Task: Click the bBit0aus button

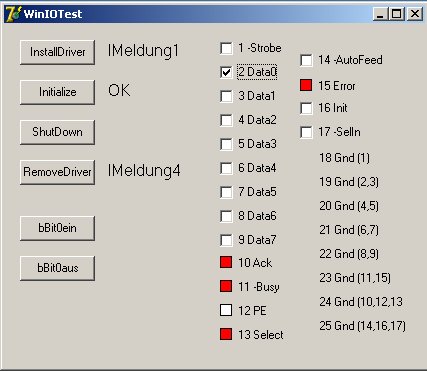Action: click(x=57, y=268)
